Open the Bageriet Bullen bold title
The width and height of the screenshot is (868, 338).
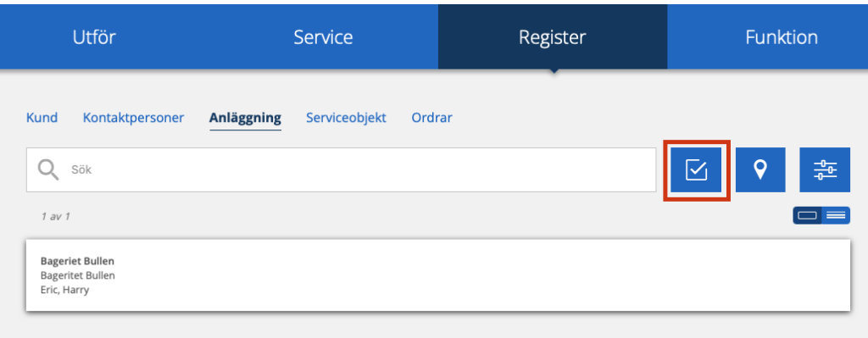point(77,261)
